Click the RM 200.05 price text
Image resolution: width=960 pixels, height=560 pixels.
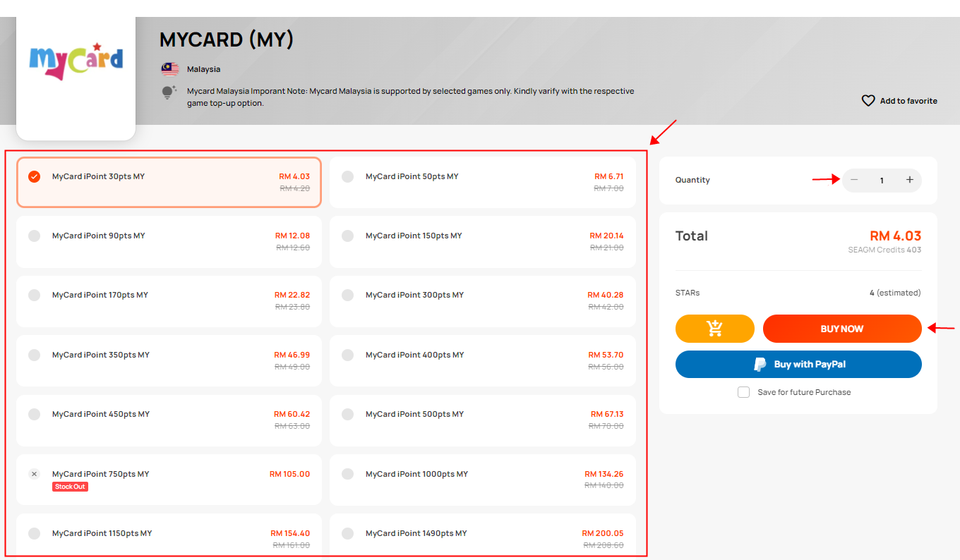(603, 533)
